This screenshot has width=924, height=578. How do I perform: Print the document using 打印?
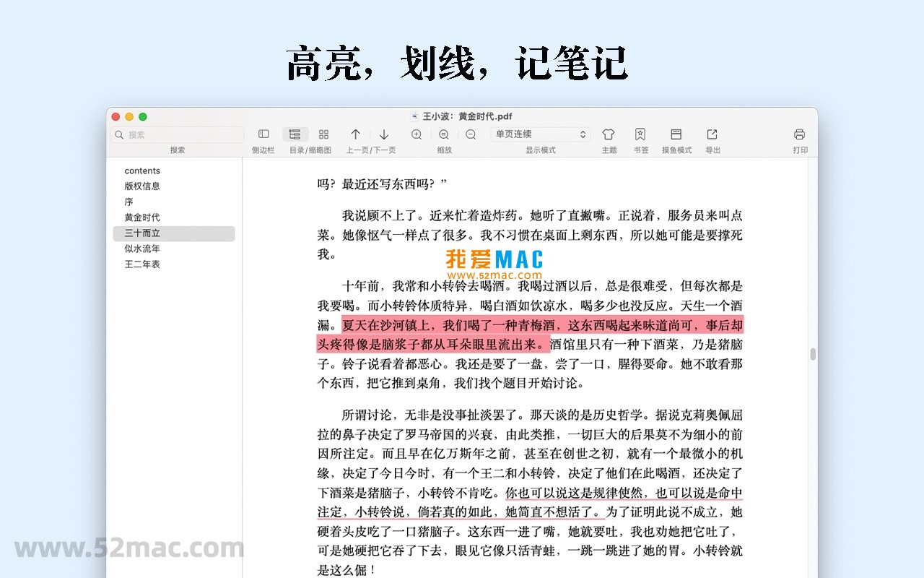[x=800, y=134]
